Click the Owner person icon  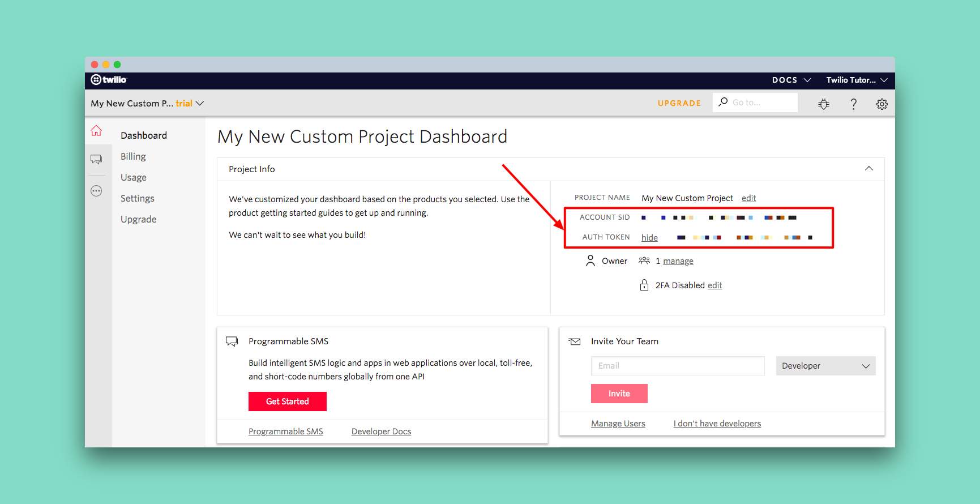(590, 260)
